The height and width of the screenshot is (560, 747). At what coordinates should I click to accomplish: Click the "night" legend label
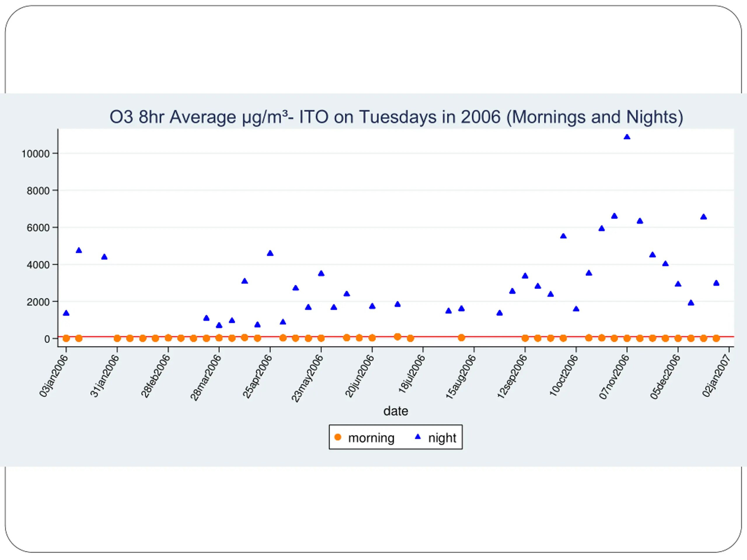pyautogui.click(x=442, y=438)
